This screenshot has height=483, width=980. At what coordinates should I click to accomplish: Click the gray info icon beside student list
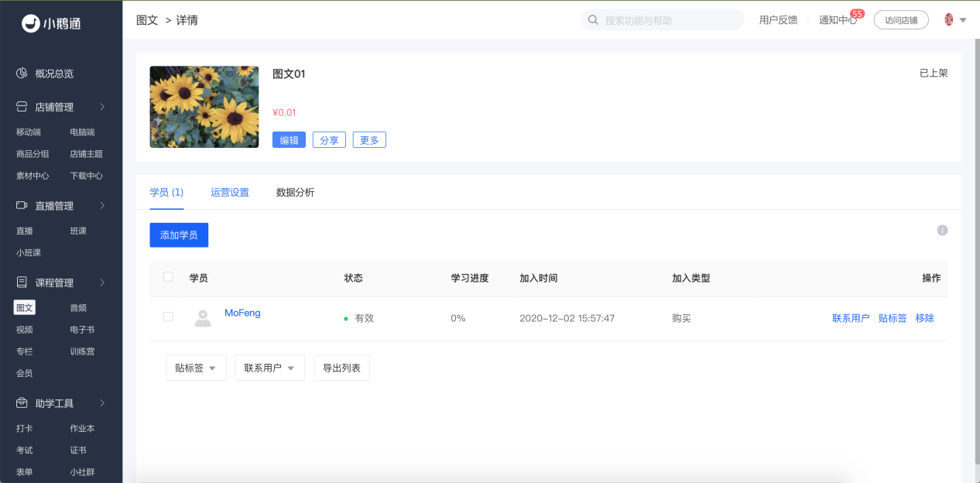tap(942, 230)
